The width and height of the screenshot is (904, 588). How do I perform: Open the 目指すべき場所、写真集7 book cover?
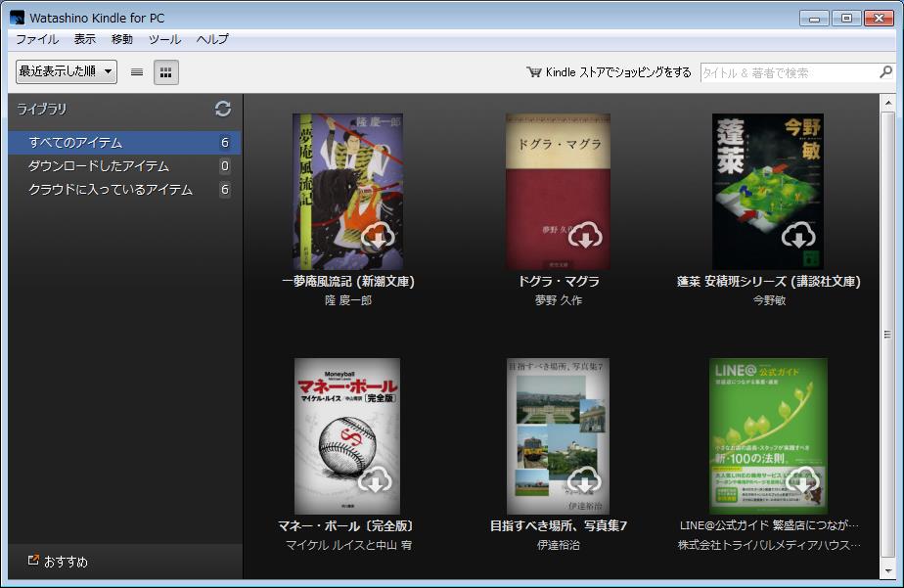click(x=558, y=435)
